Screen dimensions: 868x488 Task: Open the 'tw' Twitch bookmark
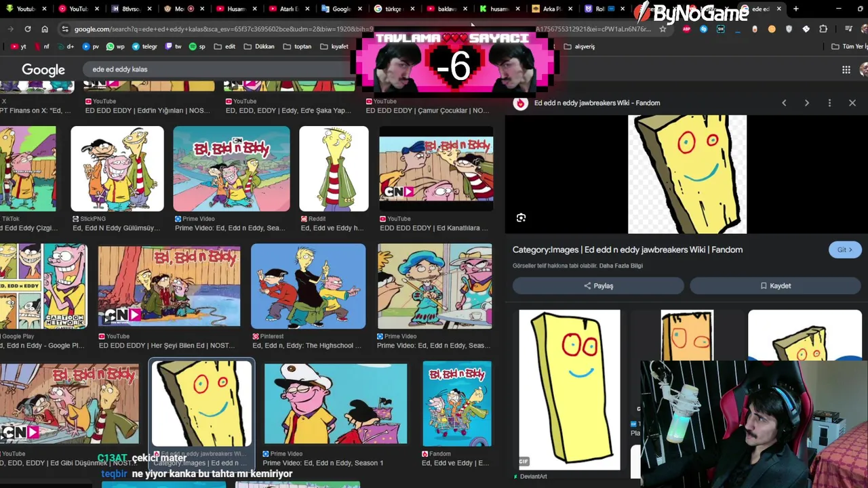click(x=173, y=47)
